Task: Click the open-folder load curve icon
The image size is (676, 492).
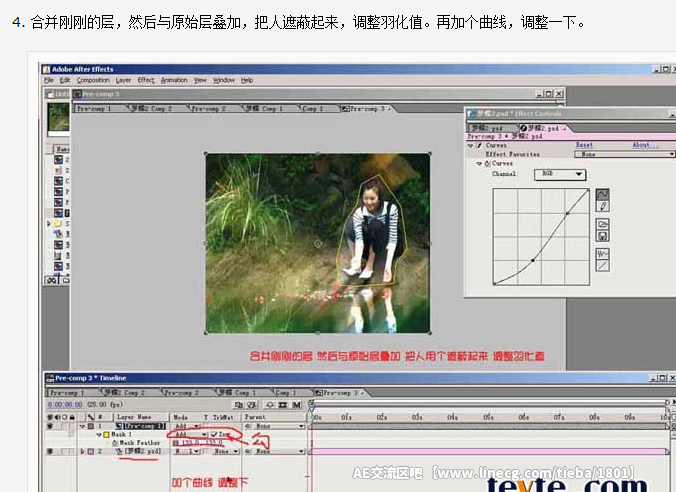Action: [602, 224]
